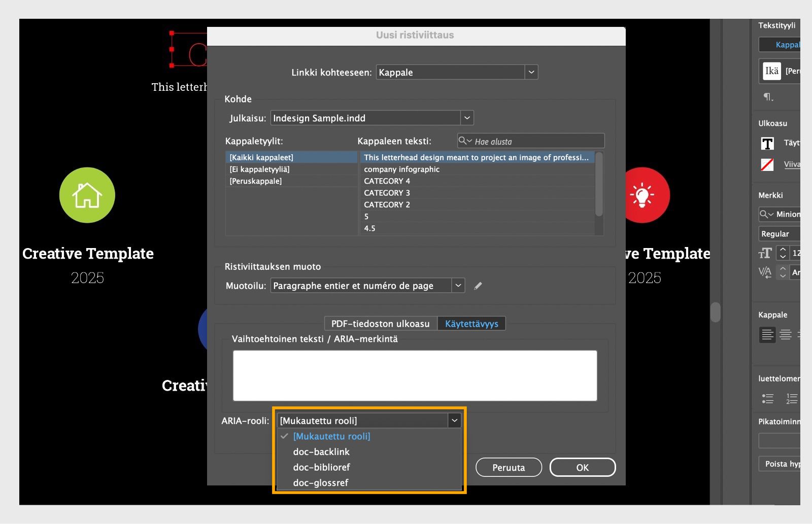The image size is (812, 524).
Task: Click the OK button
Action: coord(583,468)
